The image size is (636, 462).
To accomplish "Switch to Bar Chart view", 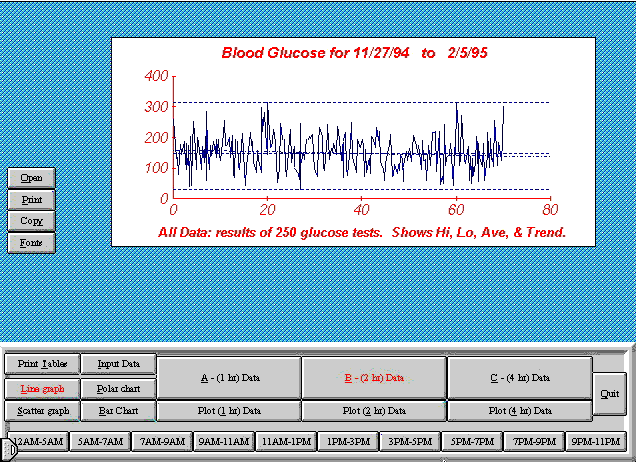I will tap(118, 410).
